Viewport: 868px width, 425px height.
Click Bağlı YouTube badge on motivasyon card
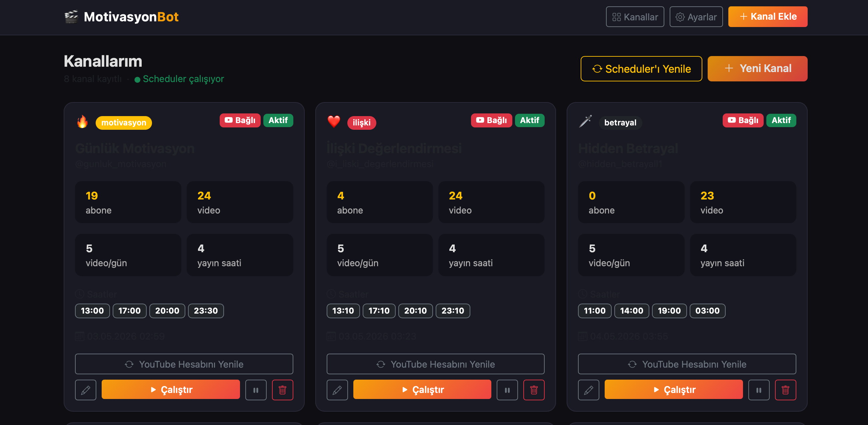pyautogui.click(x=240, y=120)
